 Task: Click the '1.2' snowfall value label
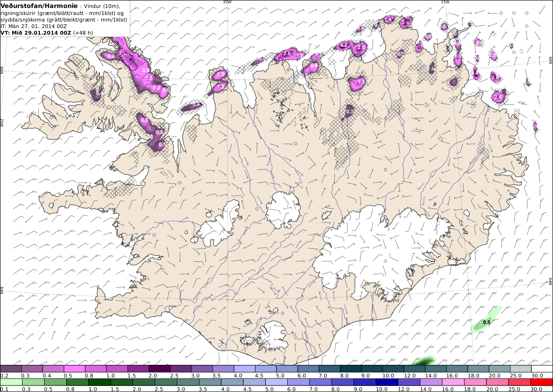tap(221, 87)
